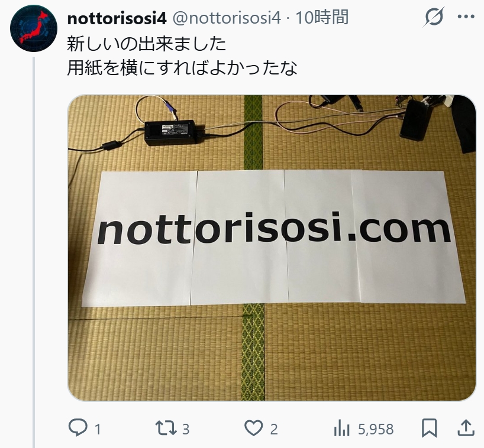Like the post with the heart icon
Screen dimensions: 484x448
(x=254, y=428)
